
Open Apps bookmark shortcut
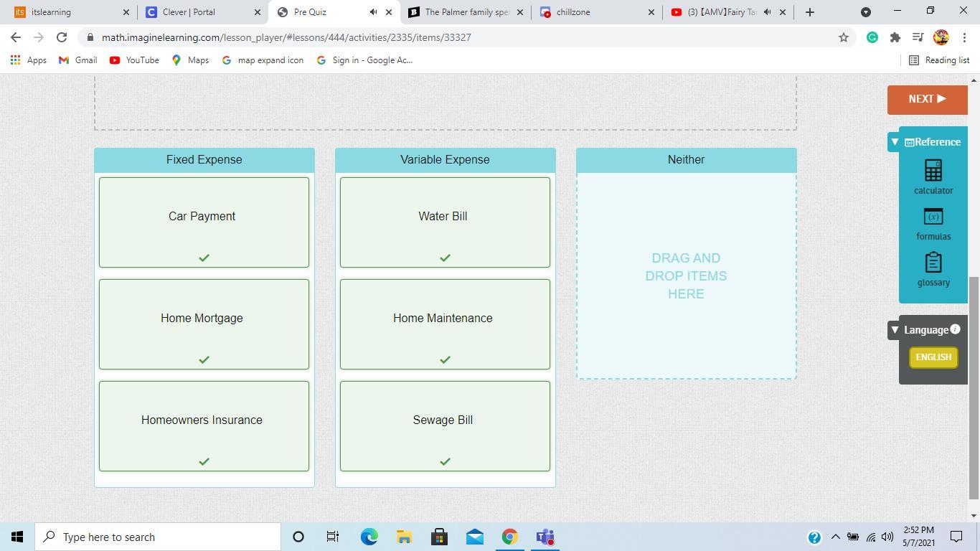(29, 60)
